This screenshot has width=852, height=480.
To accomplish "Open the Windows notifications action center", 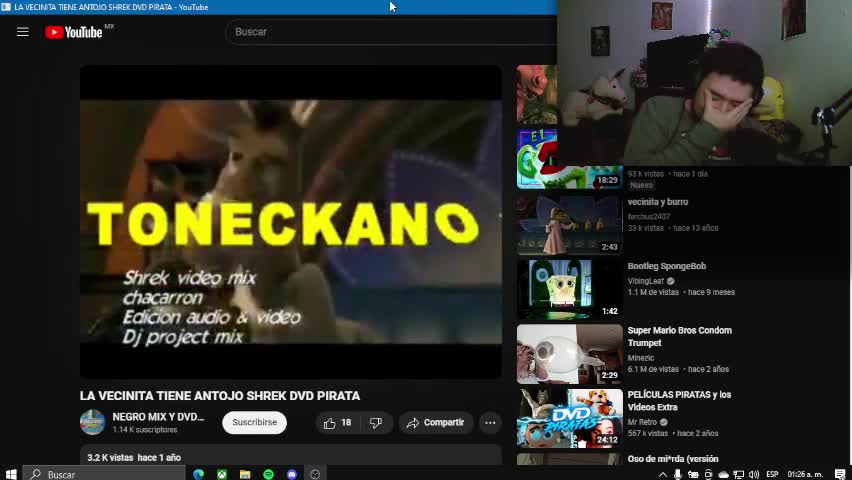I will [x=840, y=474].
